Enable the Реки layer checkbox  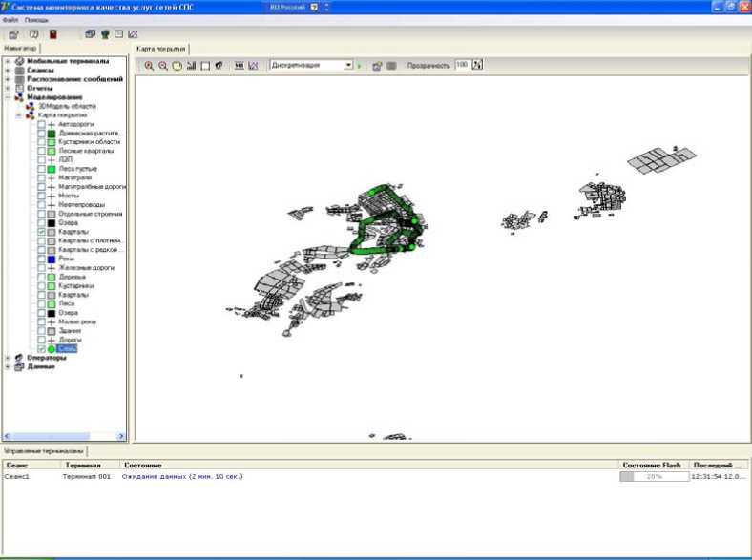pyautogui.click(x=42, y=259)
